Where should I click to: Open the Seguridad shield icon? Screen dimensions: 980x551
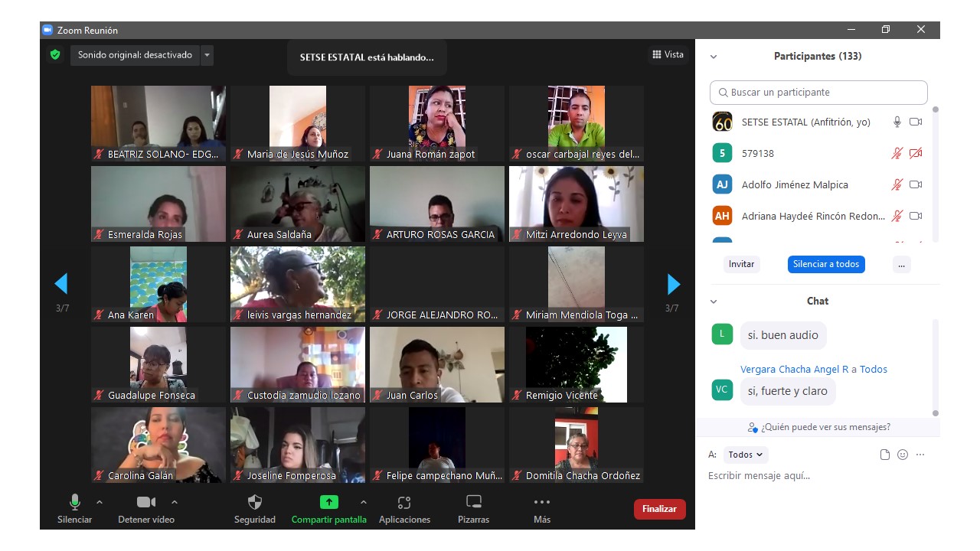255,502
